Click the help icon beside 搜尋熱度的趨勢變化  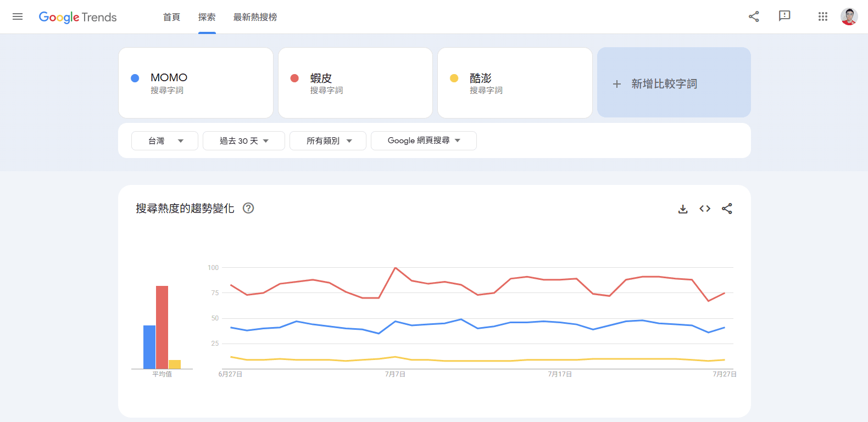point(248,208)
